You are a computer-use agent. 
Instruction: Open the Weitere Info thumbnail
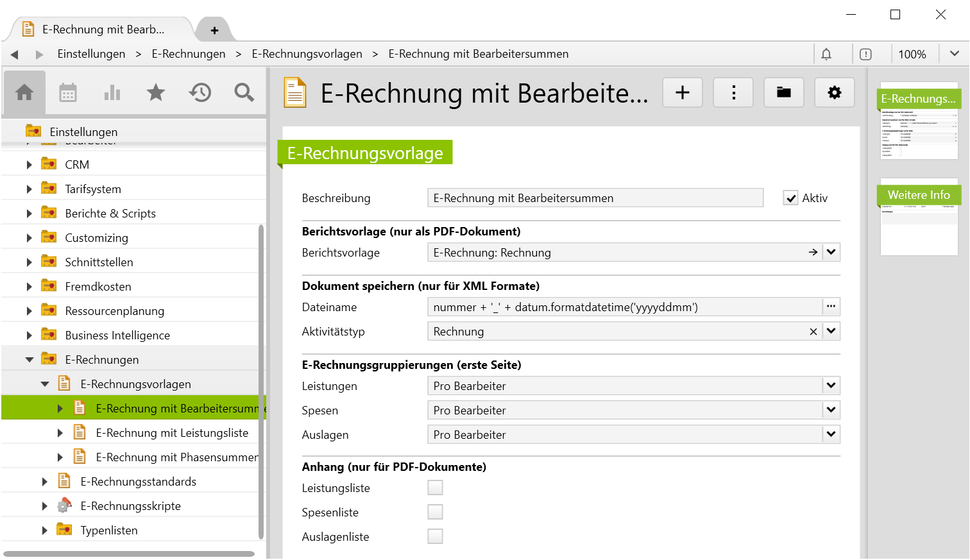(x=919, y=217)
